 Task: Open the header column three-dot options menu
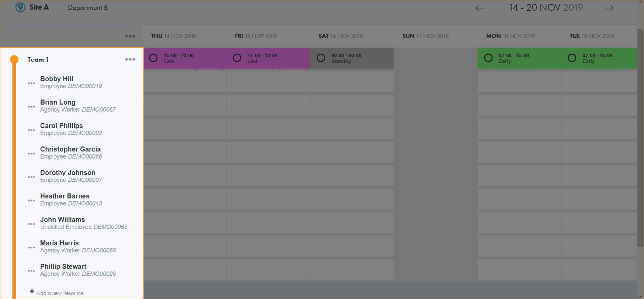tap(130, 36)
